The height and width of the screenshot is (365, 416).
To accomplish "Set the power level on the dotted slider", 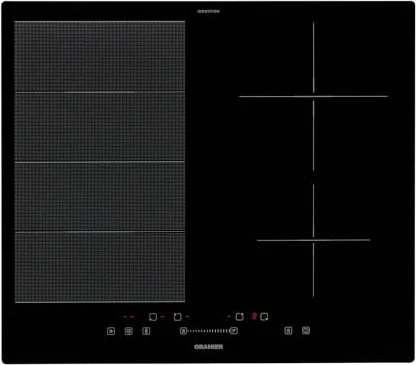I will tap(208, 331).
